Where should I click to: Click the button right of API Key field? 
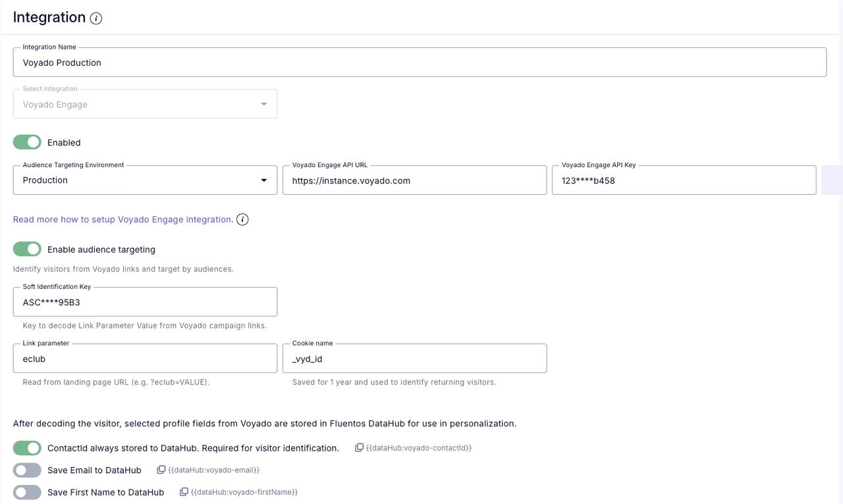pyautogui.click(x=832, y=180)
